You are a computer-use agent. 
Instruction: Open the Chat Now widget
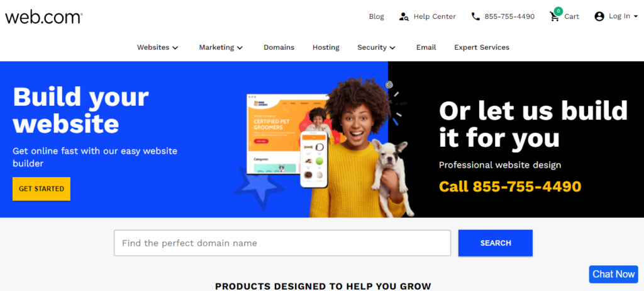point(614,274)
